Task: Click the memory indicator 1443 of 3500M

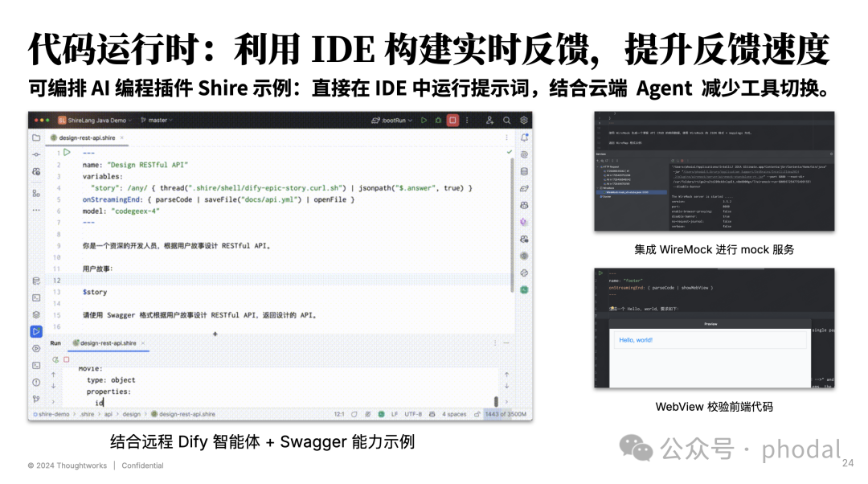Action: pyautogui.click(x=506, y=414)
